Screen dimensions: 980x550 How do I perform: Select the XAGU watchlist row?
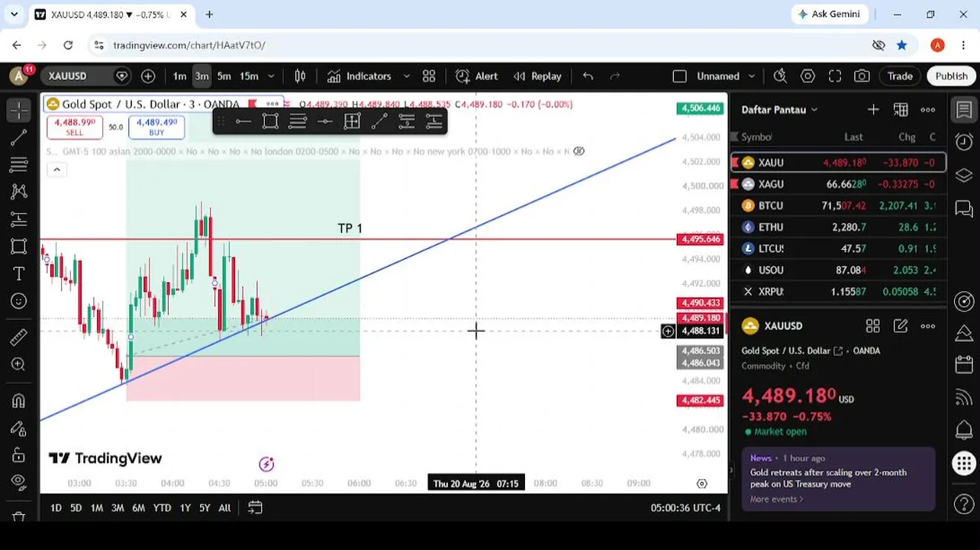point(838,184)
